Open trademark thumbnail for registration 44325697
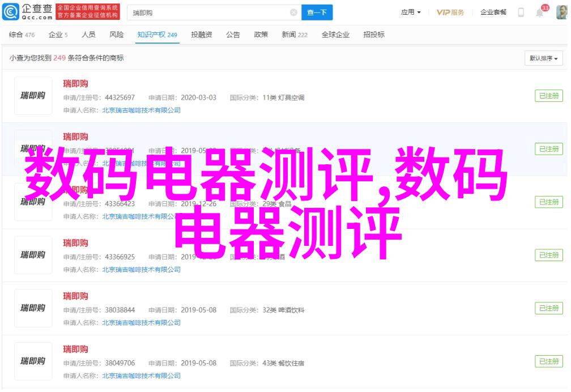The width and height of the screenshot is (571, 392). tap(33, 96)
